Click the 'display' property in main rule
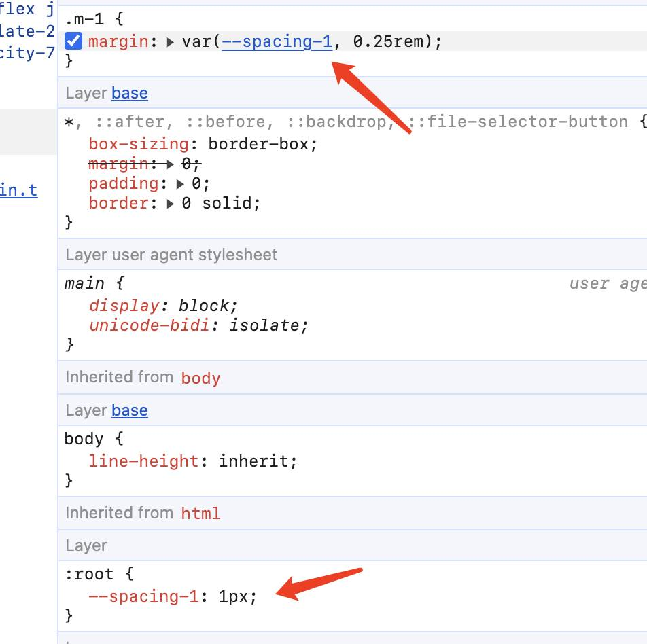This screenshot has height=644, width=647. coord(124,306)
